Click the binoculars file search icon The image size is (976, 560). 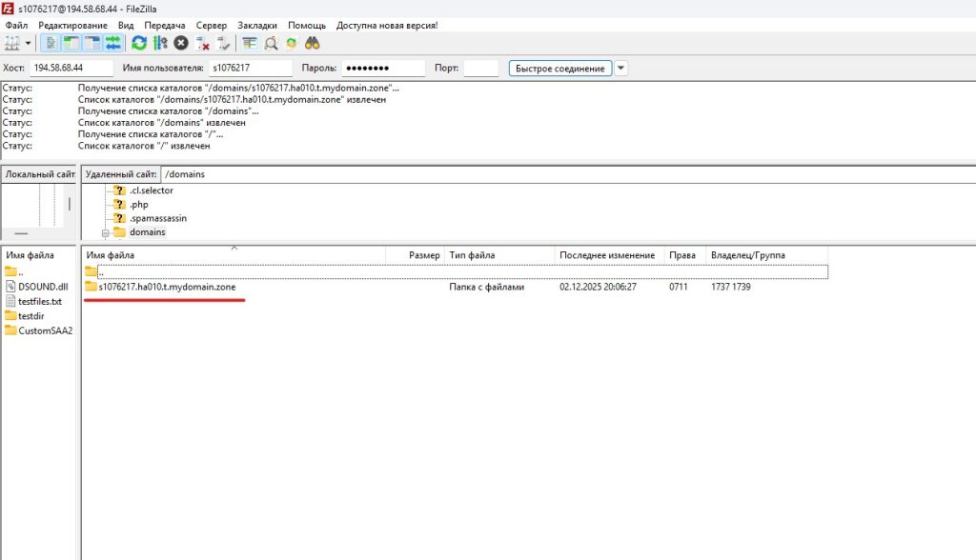click(312, 43)
